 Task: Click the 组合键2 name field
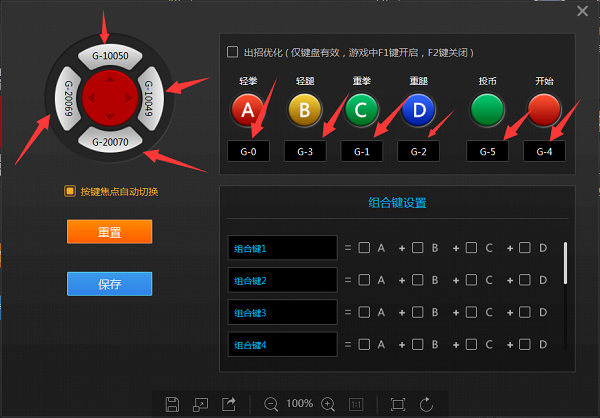pos(282,280)
